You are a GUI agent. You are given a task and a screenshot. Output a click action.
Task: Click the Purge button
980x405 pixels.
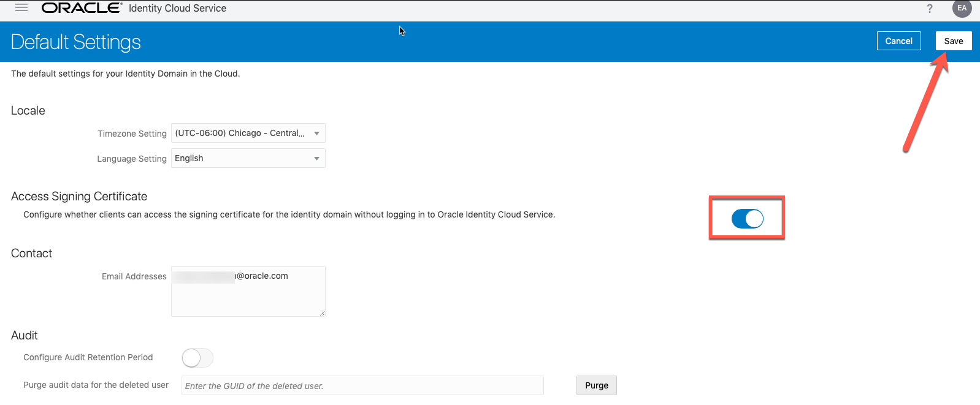tap(596, 385)
